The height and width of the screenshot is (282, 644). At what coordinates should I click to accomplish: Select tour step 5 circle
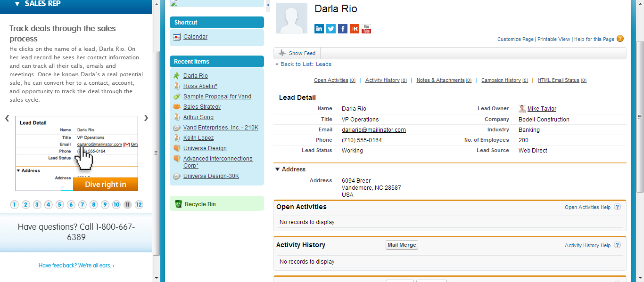59,205
